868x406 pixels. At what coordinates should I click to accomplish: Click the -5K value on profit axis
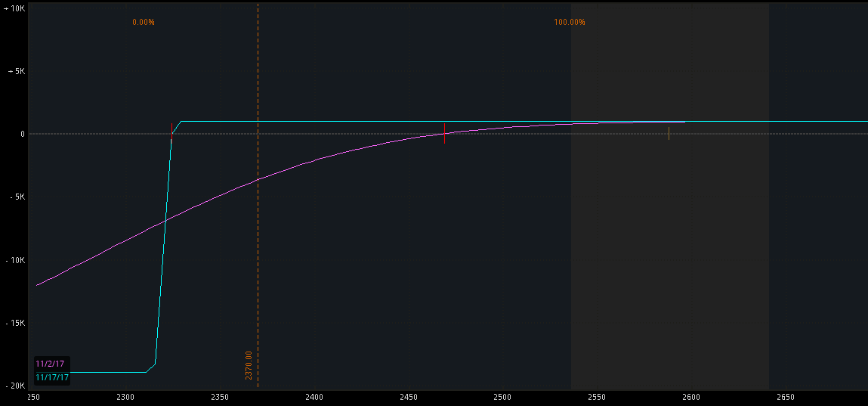16,197
